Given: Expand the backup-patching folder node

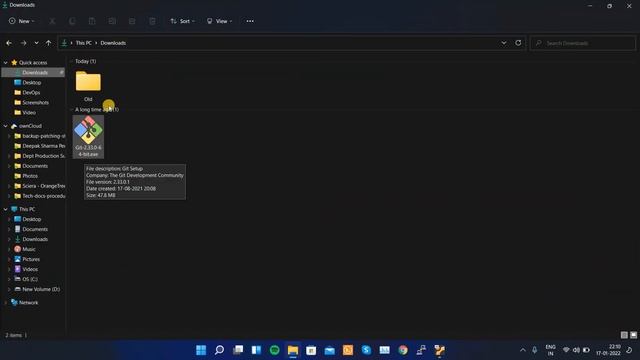Looking at the screenshot, I should (x=9, y=136).
